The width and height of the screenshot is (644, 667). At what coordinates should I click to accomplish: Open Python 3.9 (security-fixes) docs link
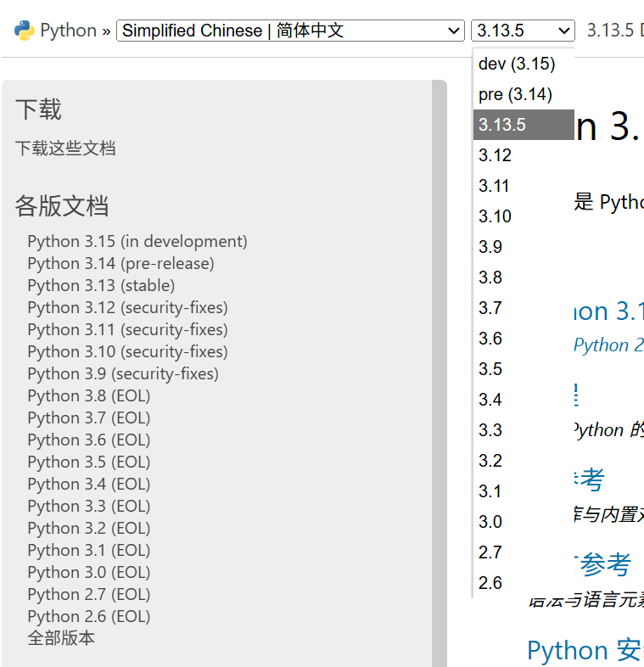tap(123, 374)
